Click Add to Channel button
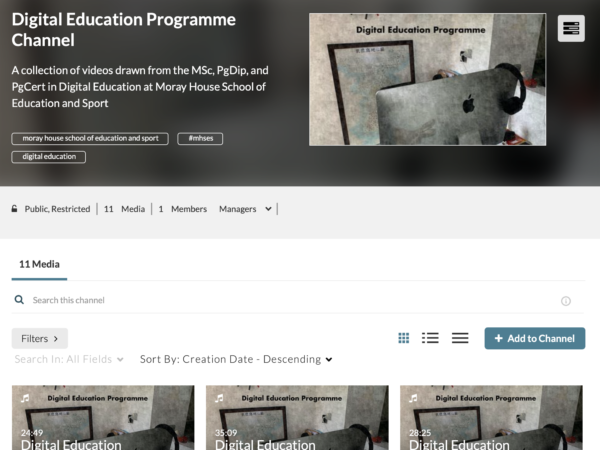This screenshot has width=600, height=450. [535, 338]
